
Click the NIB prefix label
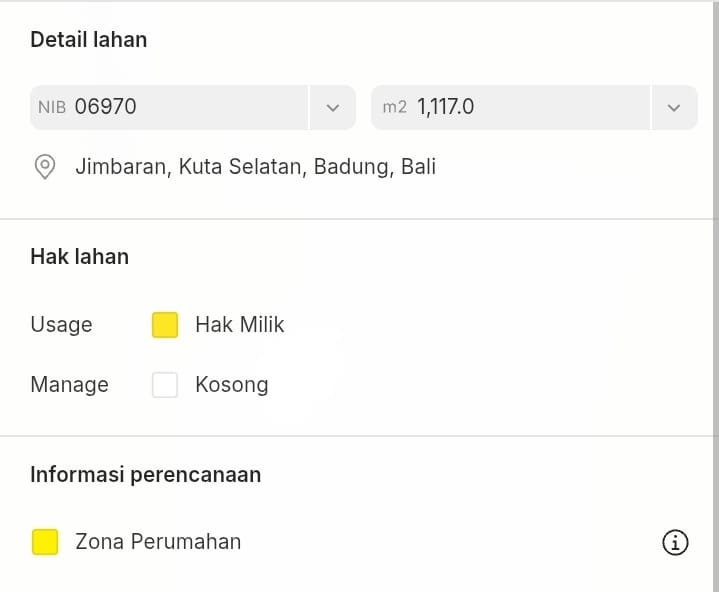coord(52,107)
